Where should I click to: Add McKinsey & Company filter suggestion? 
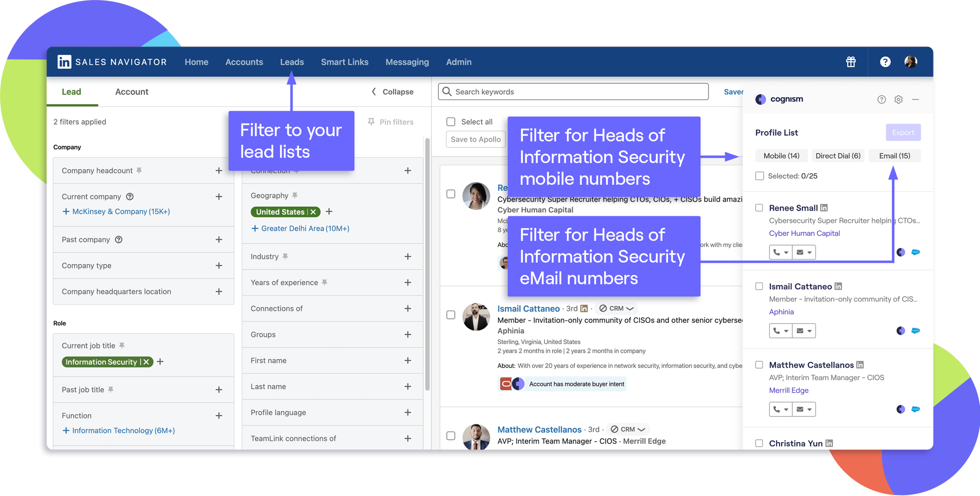pyautogui.click(x=116, y=211)
